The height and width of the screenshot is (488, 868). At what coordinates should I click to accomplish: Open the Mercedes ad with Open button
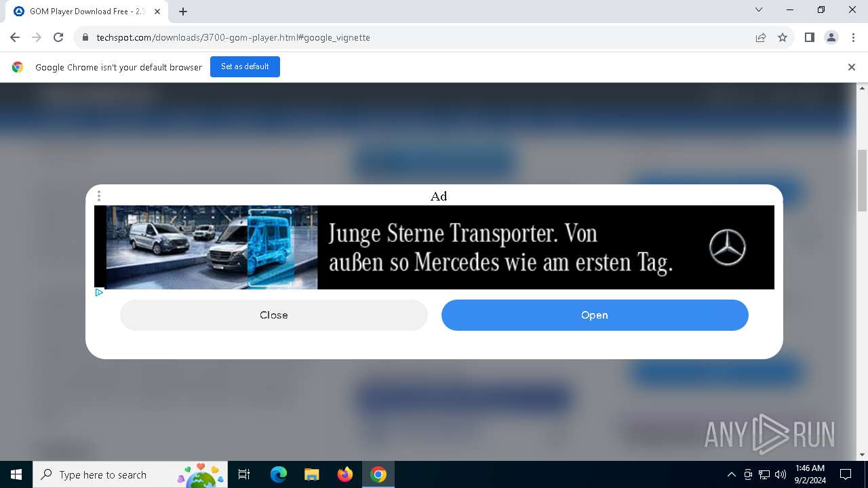(x=595, y=315)
